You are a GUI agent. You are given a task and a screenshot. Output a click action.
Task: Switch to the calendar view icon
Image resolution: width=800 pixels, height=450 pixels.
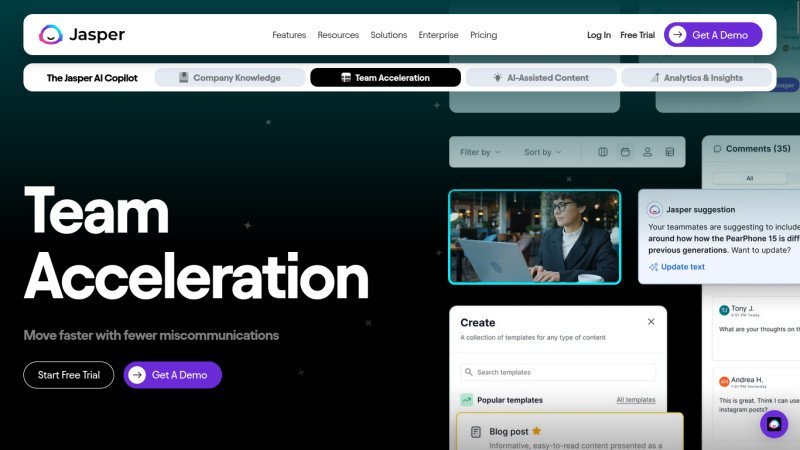click(625, 152)
